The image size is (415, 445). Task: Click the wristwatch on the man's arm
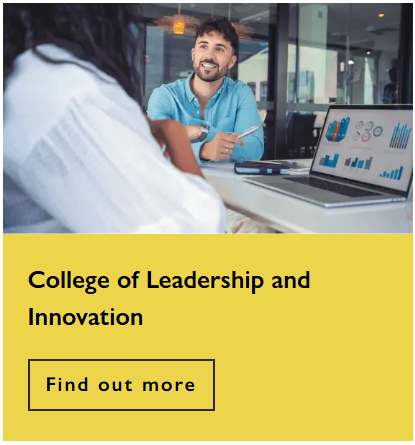(x=203, y=132)
